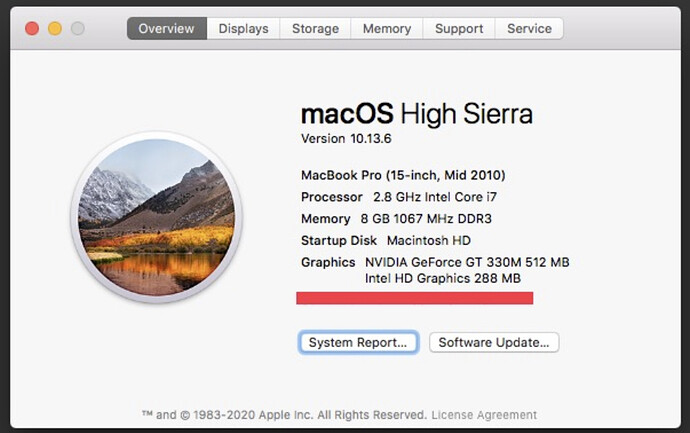Select the Storage tab

click(x=316, y=29)
